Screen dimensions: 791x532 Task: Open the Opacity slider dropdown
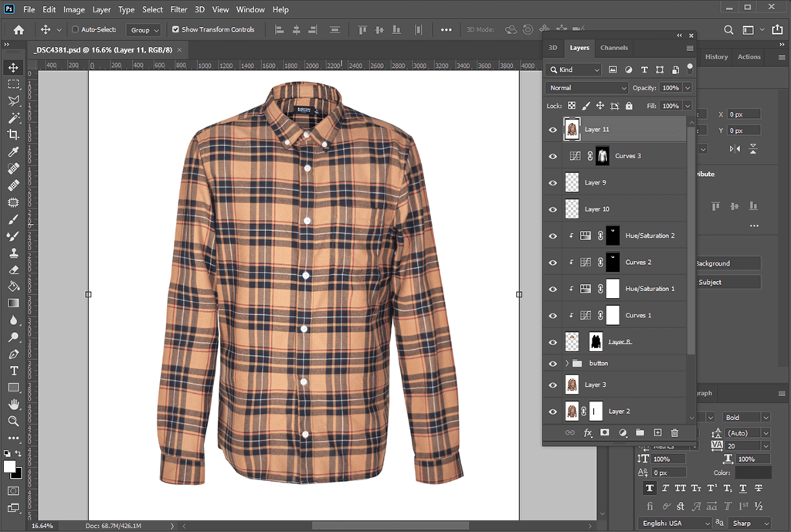tap(687, 88)
